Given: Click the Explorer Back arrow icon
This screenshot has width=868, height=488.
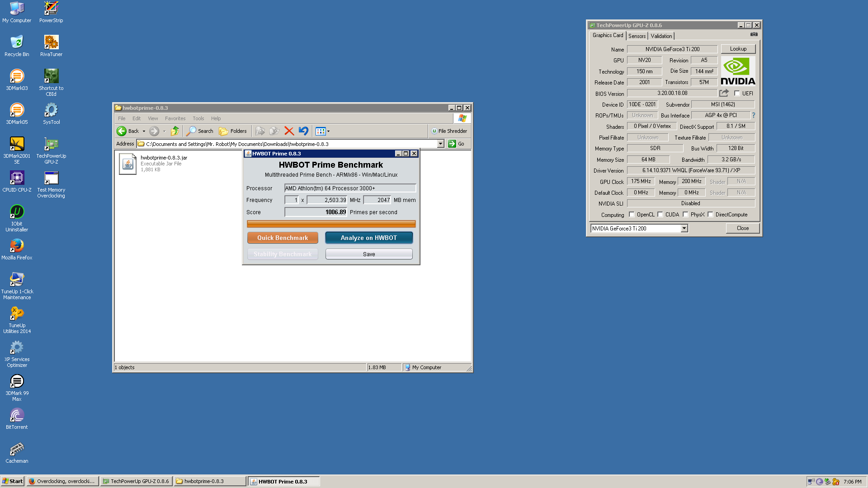Looking at the screenshot, I should (x=122, y=131).
